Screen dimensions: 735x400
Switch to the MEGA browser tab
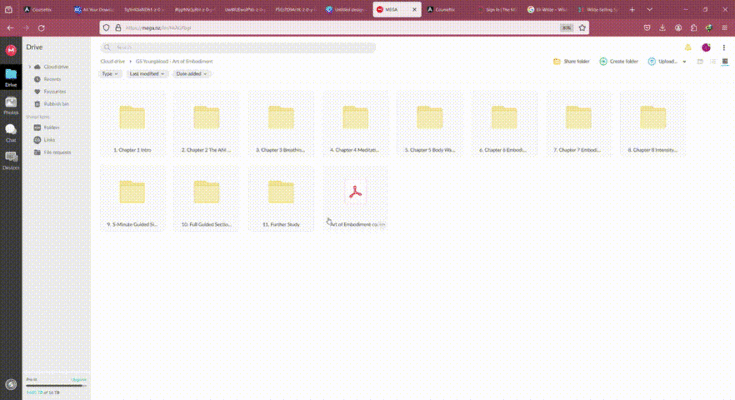[394, 9]
